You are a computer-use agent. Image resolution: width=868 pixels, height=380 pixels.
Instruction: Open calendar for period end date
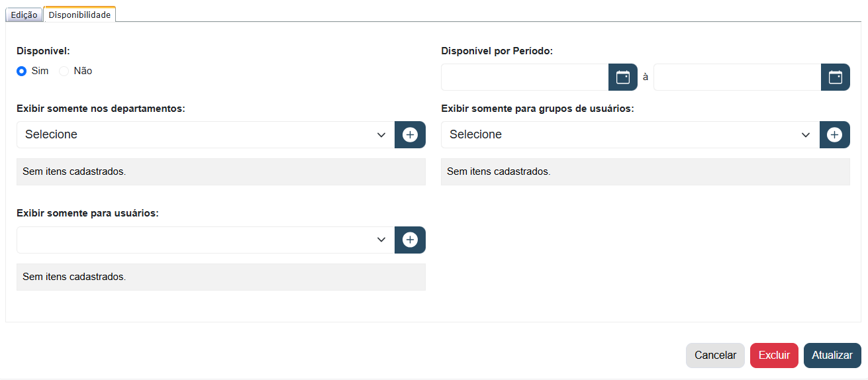836,77
